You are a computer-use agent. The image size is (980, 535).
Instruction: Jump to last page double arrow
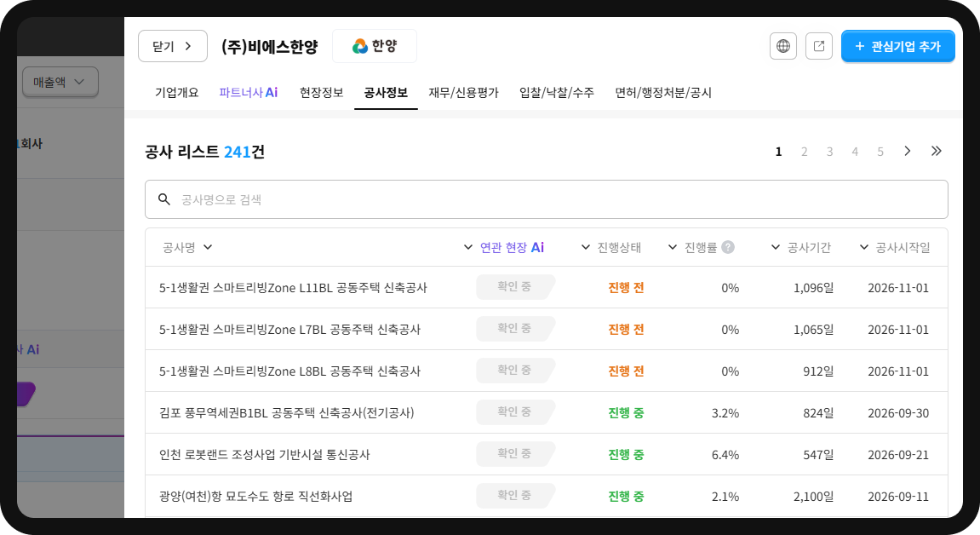[936, 152]
